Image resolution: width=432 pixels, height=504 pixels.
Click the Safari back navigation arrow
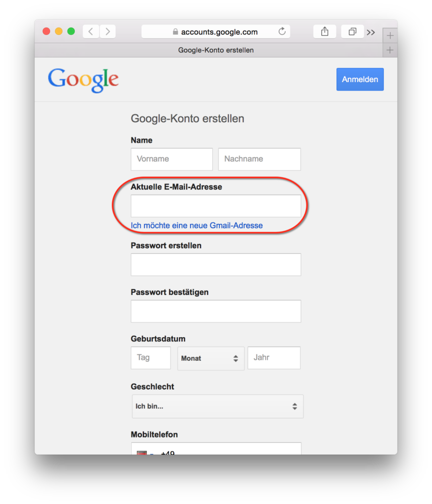click(x=91, y=31)
